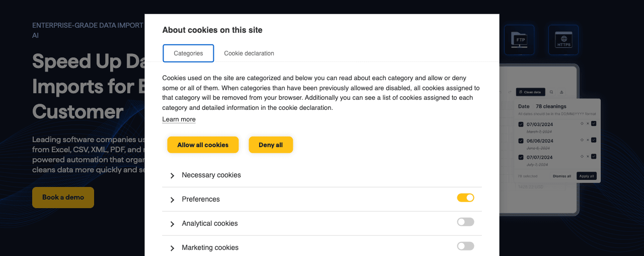Click the X icon beside 07/07/2024
Image resolution: width=644 pixels, height=256 pixels.
click(x=588, y=156)
